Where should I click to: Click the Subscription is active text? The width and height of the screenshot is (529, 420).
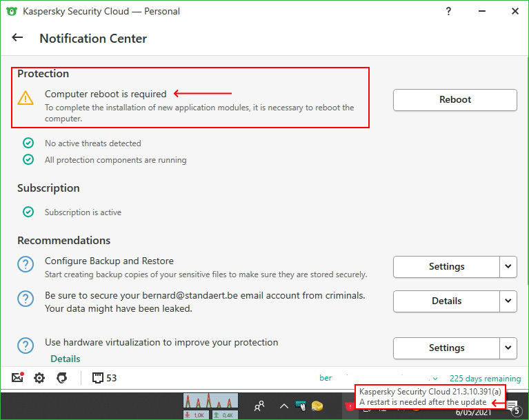click(x=83, y=212)
